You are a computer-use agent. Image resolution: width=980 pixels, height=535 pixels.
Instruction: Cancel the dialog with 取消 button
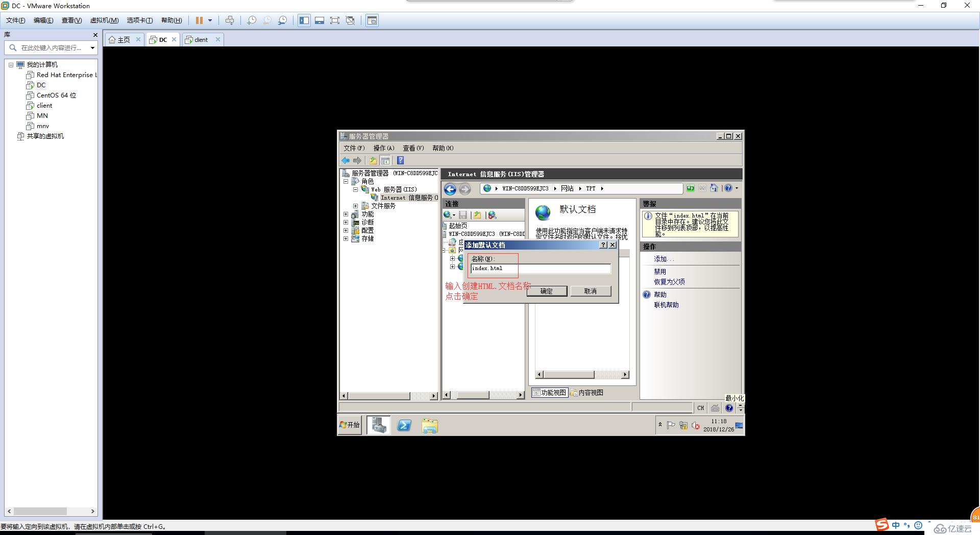(x=591, y=291)
